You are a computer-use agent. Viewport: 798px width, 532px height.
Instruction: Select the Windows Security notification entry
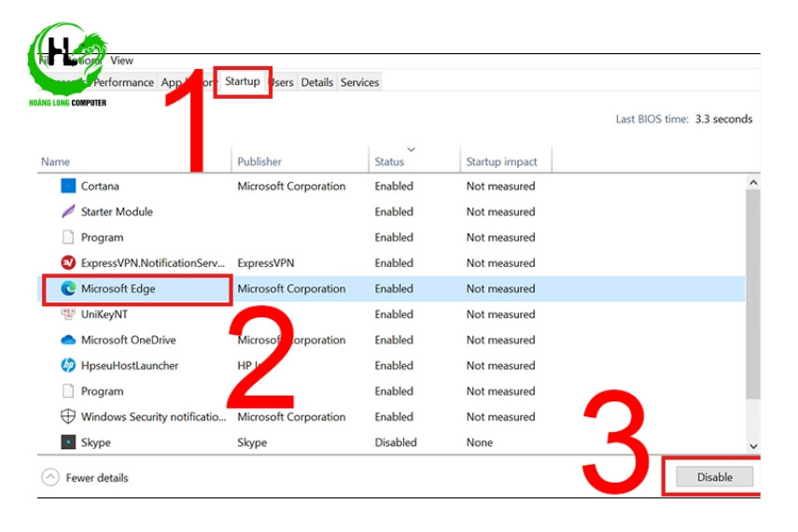click(x=153, y=416)
